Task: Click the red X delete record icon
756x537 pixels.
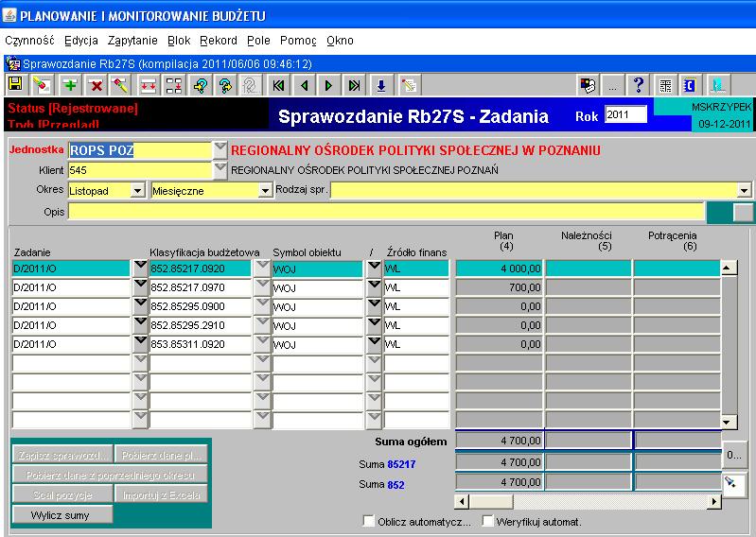Action: [97, 85]
